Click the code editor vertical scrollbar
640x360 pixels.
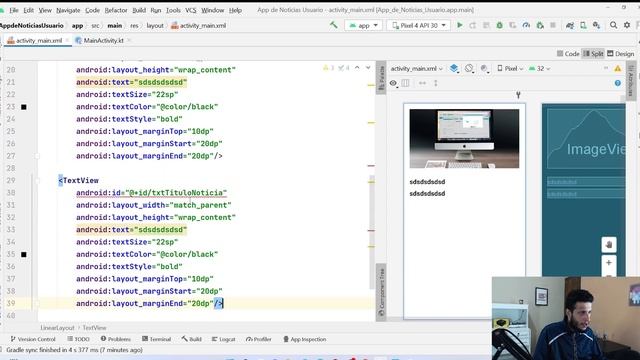372,231
